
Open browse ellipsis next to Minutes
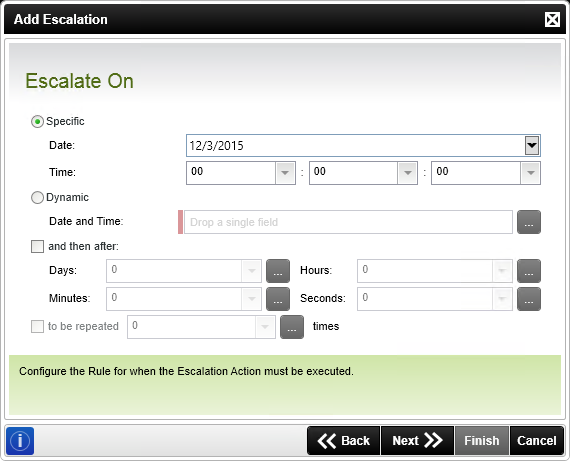(278, 299)
